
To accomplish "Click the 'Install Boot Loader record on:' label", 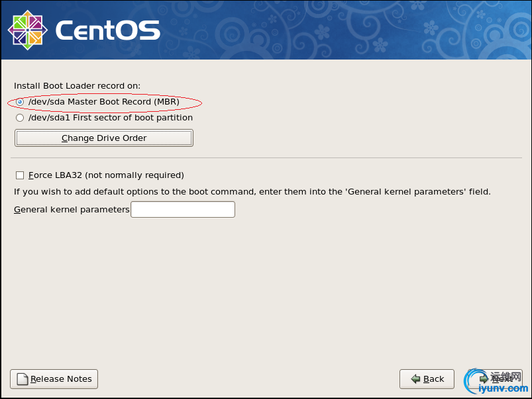I will [78, 86].
